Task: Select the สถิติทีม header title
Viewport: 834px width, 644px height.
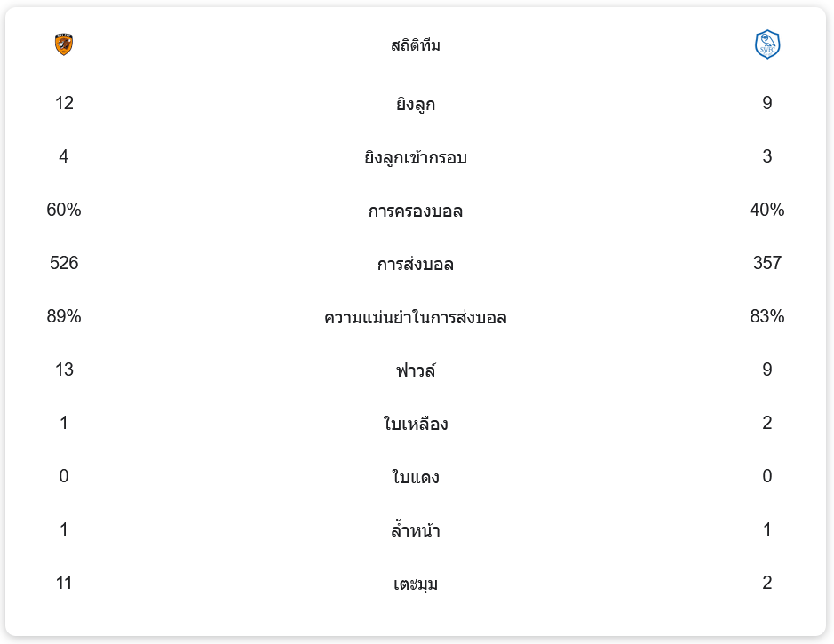Action: tap(416, 45)
